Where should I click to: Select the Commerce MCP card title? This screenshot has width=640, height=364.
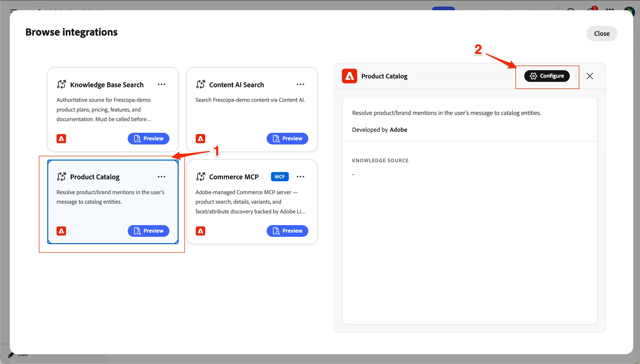[234, 177]
